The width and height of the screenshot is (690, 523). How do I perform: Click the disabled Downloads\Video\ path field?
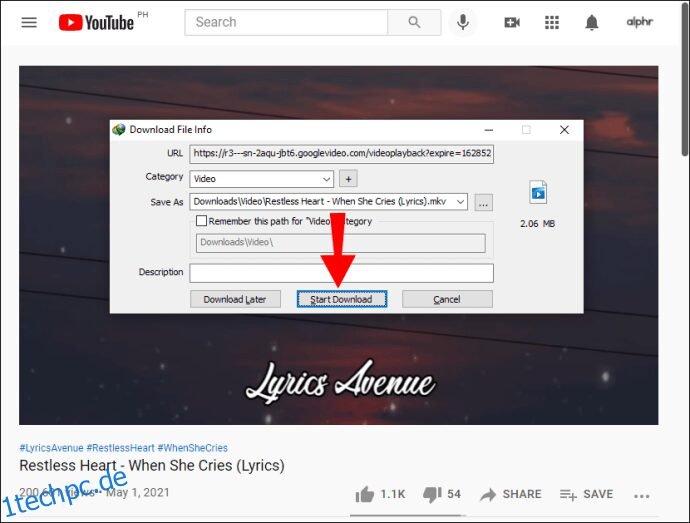tap(341, 243)
